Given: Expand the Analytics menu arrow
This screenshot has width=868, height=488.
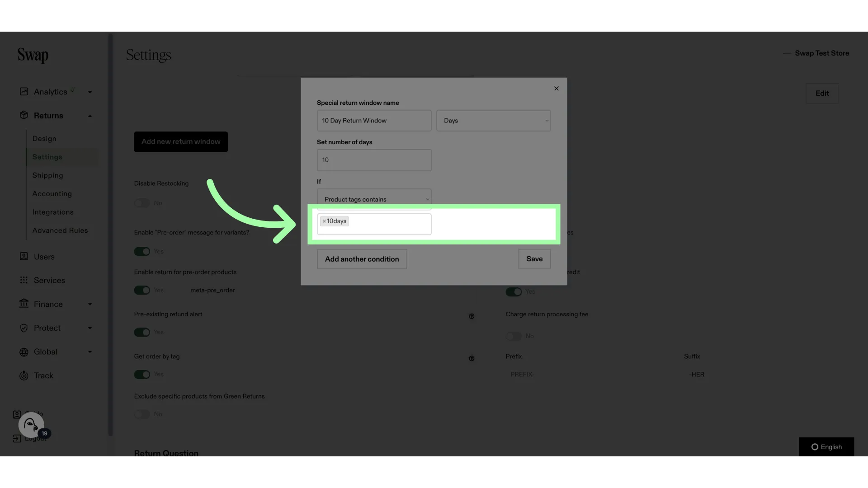Looking at the screenshot, I should coord(90,92).
